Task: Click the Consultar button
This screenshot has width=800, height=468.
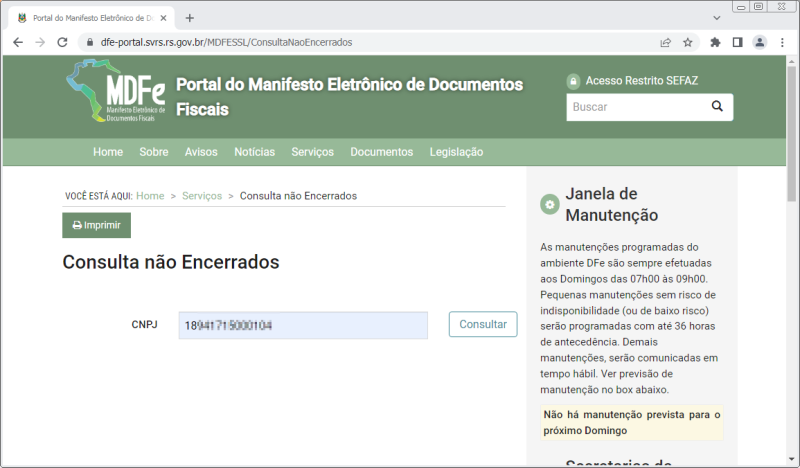Action: (483, 324)
